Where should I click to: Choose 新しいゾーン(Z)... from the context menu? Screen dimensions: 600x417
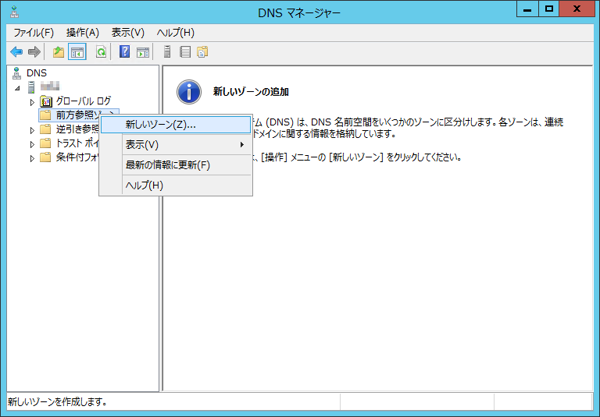tap(176, 125)
